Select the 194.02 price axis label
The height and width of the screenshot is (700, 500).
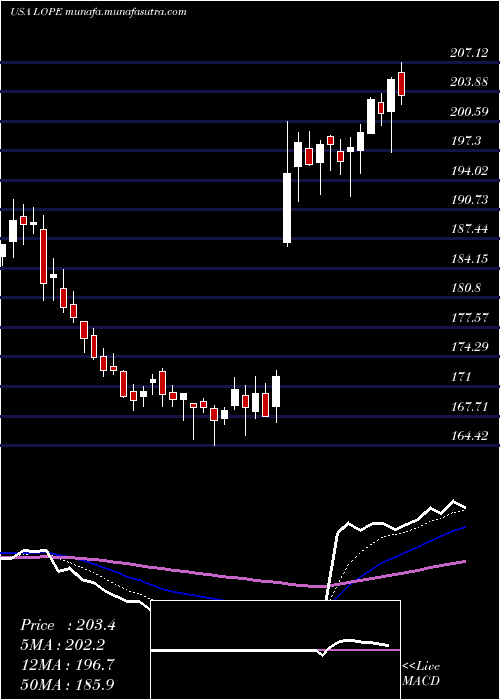click(470, 171)
